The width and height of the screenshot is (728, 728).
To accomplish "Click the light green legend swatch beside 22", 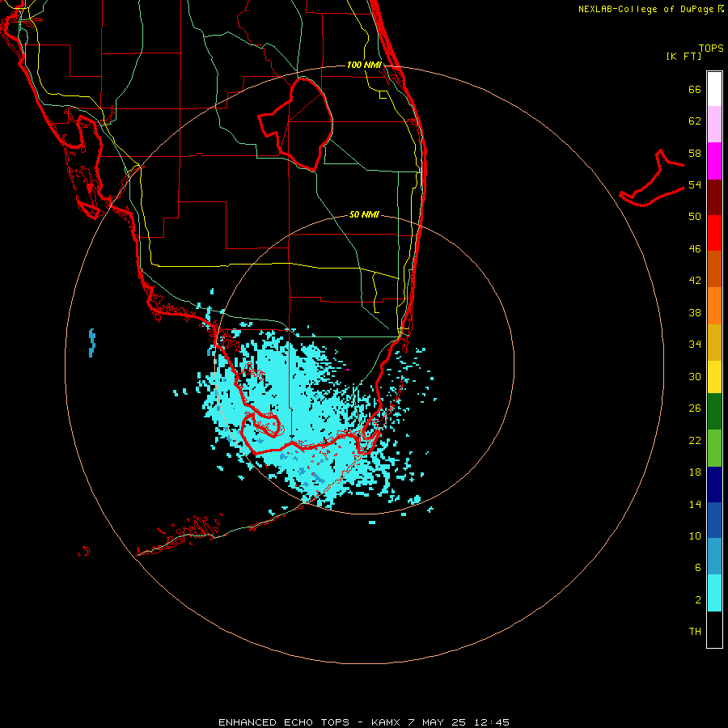I will [x=714, y=448].
